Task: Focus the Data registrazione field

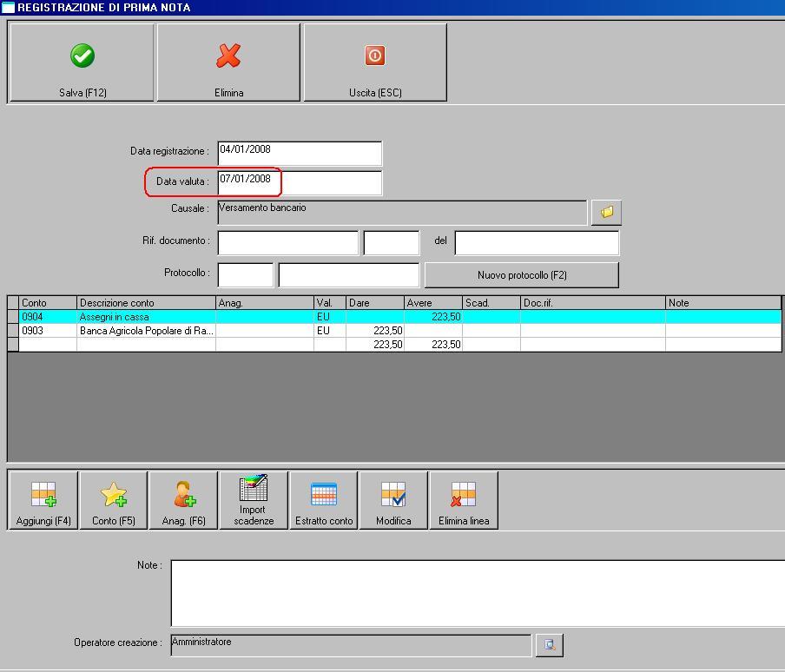Action: [300, 153]
